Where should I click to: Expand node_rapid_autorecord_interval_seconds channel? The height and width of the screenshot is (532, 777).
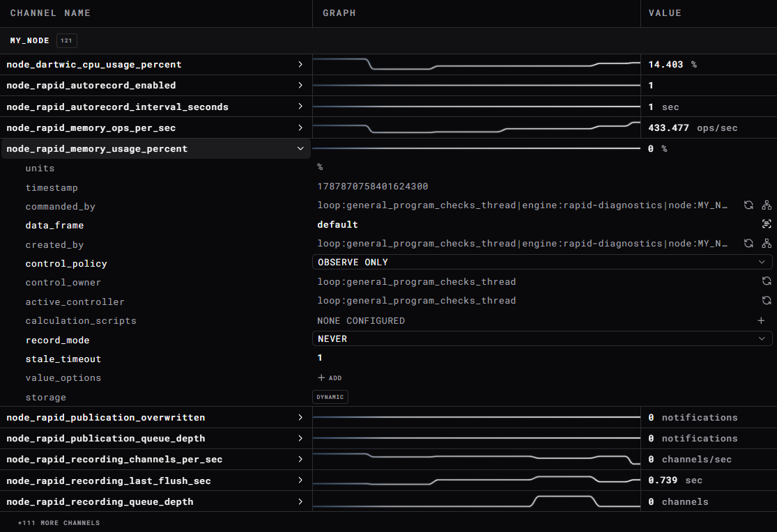click(x=300, y=107)
